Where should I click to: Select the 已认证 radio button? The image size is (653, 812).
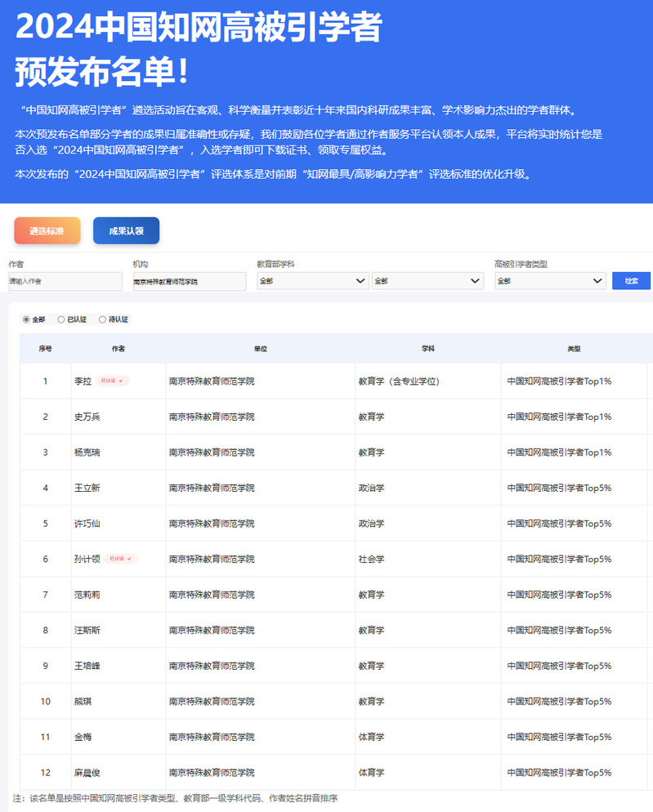(x=61, y=319)
